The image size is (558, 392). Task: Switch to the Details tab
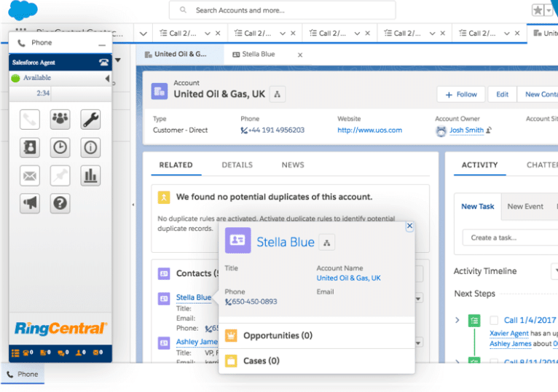[x=237, y=165]
